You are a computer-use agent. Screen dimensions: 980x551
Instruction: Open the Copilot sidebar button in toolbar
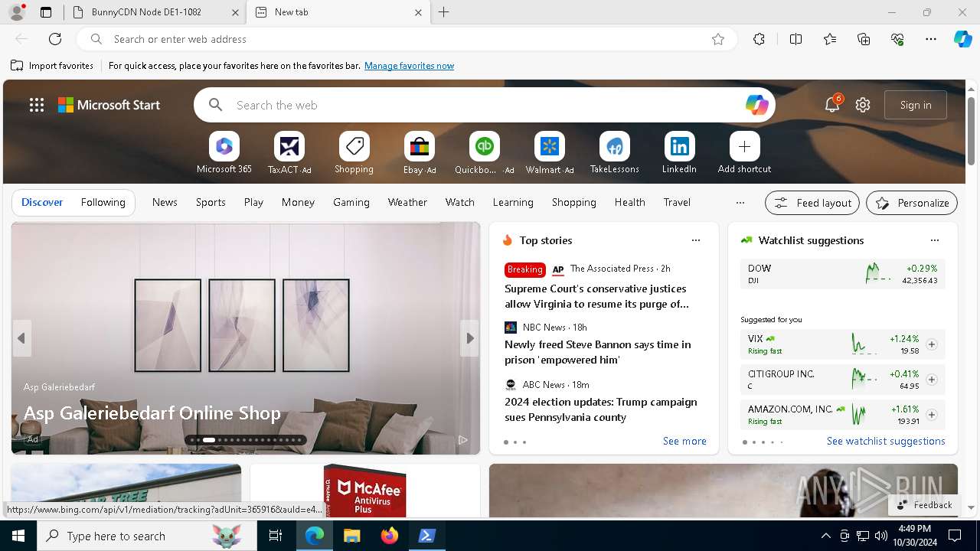[962, 39]
